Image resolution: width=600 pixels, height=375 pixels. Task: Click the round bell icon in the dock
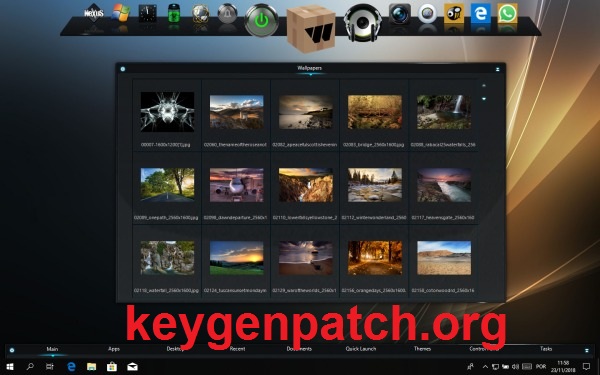coord(227,14)
